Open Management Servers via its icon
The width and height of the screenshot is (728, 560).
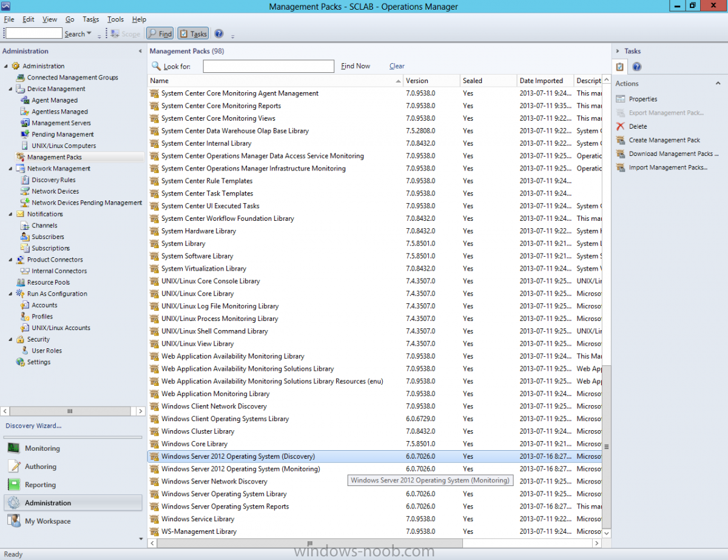(25, 123)
